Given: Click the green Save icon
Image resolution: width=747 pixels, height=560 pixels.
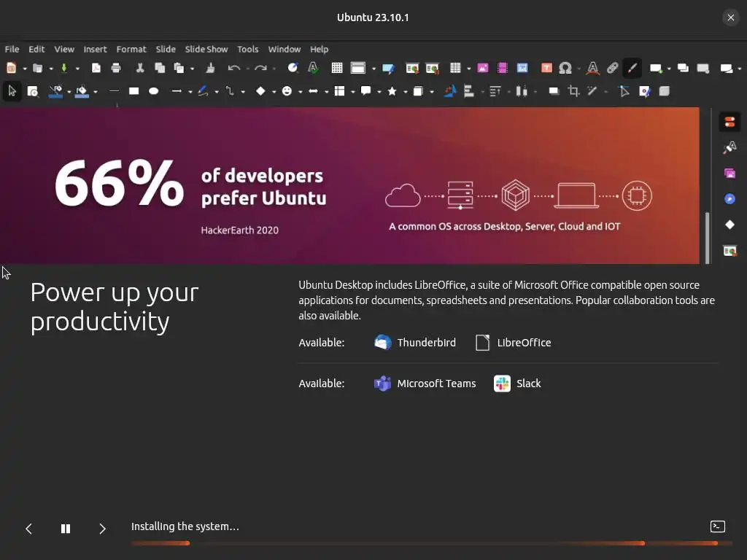Looking at the screenshot, I should pyautogui.click(x=64, y=68).
